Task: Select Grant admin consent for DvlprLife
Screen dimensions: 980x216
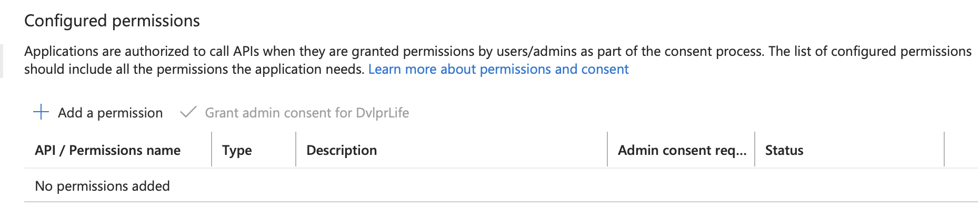Action: (x=307, y=113)
